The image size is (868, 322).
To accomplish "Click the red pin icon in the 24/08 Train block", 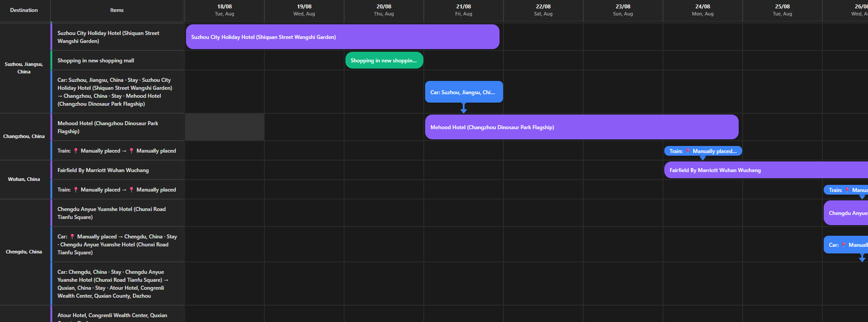I will 688,151.
